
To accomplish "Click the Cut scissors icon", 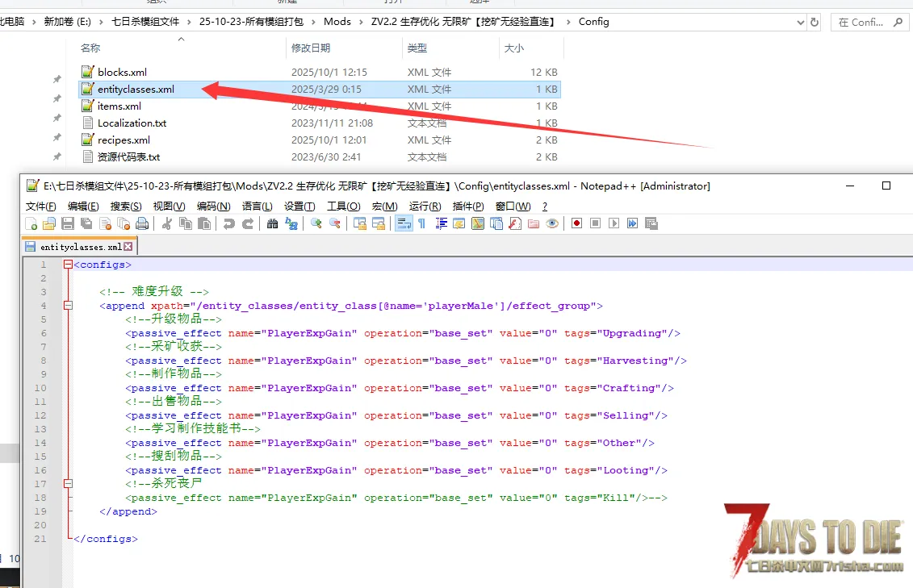I will point(167,223).
